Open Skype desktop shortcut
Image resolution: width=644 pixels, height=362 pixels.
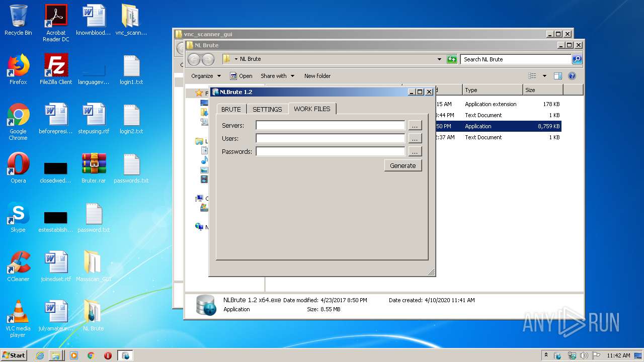click(18, 217)
